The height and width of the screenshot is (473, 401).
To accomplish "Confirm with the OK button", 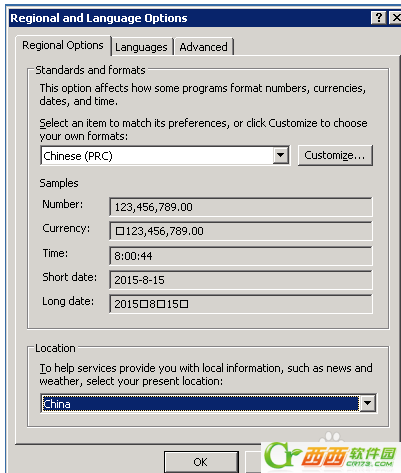I will tap(201, 462).
